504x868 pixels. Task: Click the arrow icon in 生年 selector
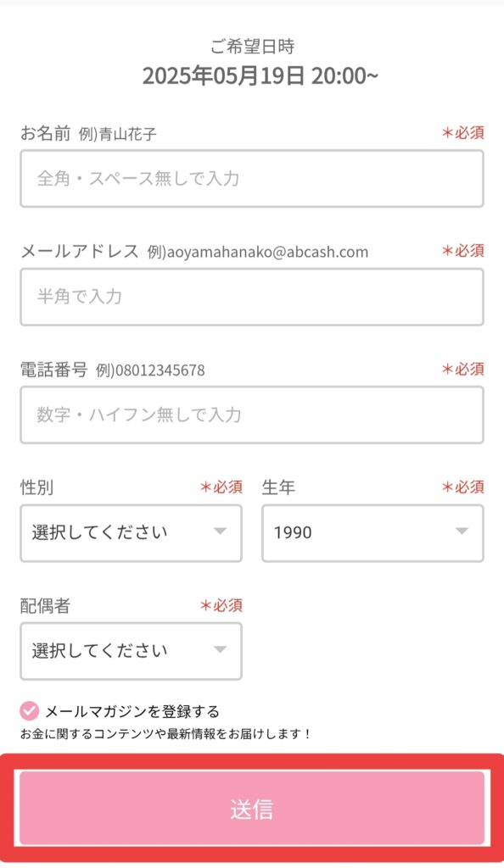(x=462, y=531)
